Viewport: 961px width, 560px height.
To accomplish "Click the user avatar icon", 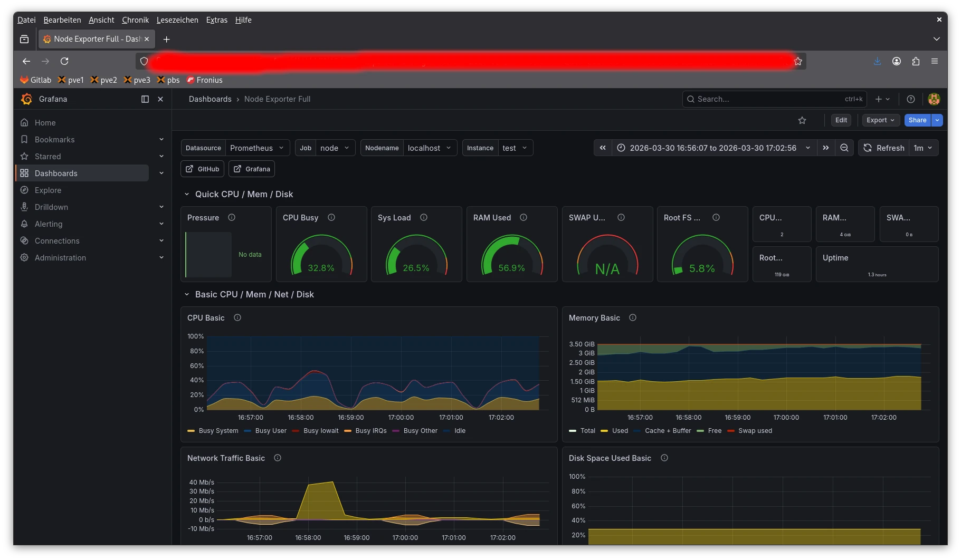I will [x=934, y=99].
